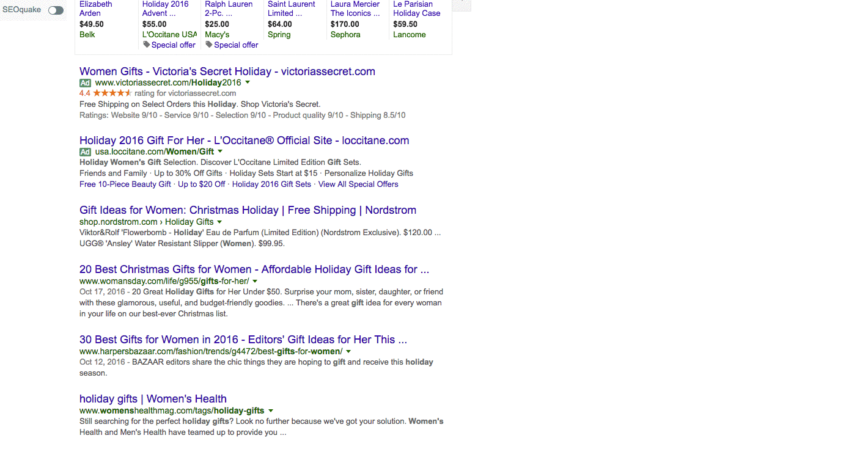This screenshot has width=868, height=452.
Task: Open the Le Parisian Holiday Case product
Action: point(417,9)
